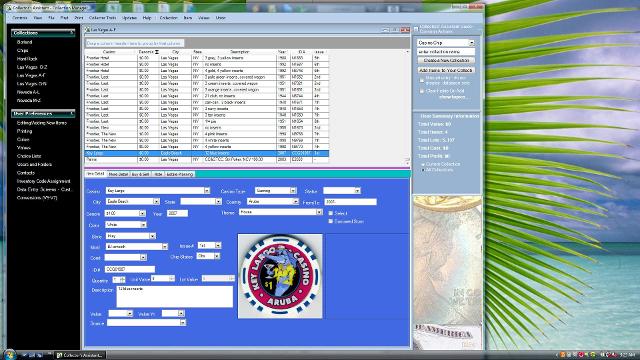Viewport: 640px width, 360px height.
Task: Sort by the Casino column header
Action: pyautogui.click(x=109, y=52)
